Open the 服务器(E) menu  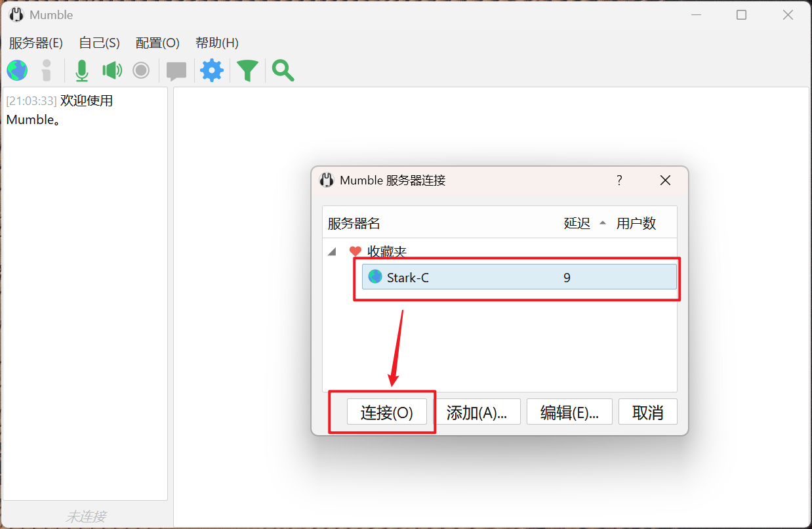tap(36, 43)
